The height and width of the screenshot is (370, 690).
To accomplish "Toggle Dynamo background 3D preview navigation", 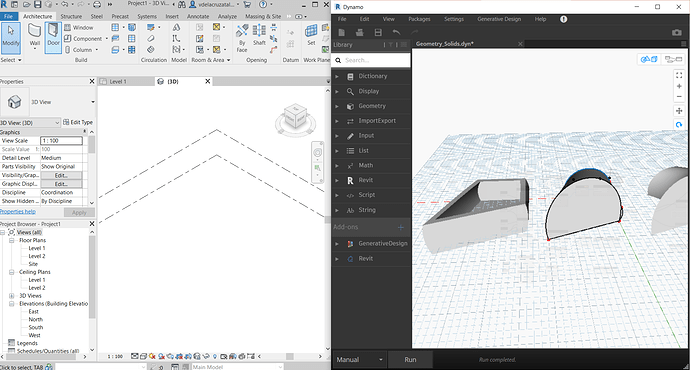I will pos(649,59).
